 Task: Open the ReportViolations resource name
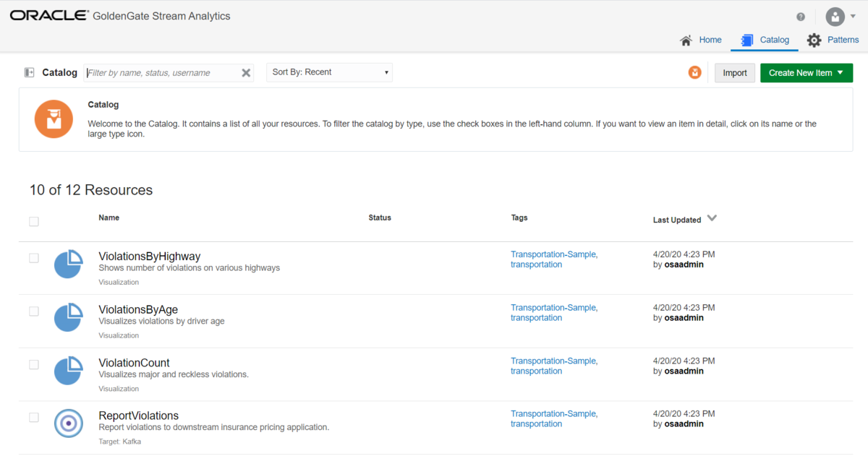pyautogui.click(x=139, y=416)
